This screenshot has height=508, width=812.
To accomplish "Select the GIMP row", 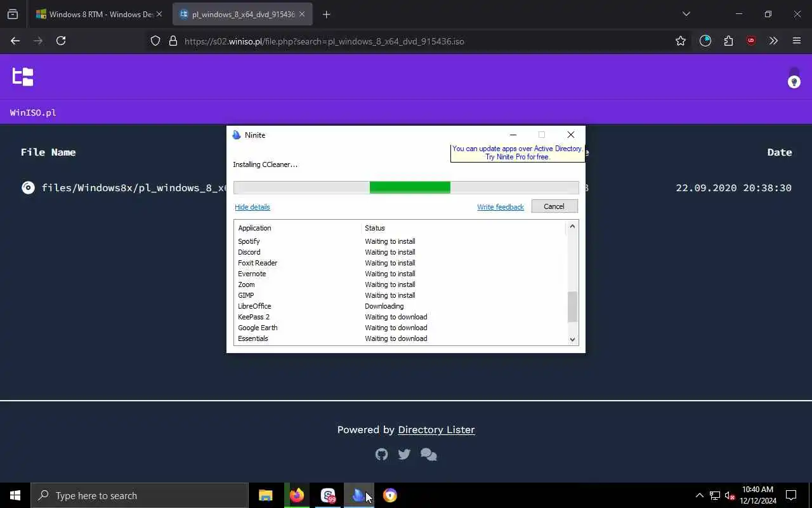I will pos(401,295).
